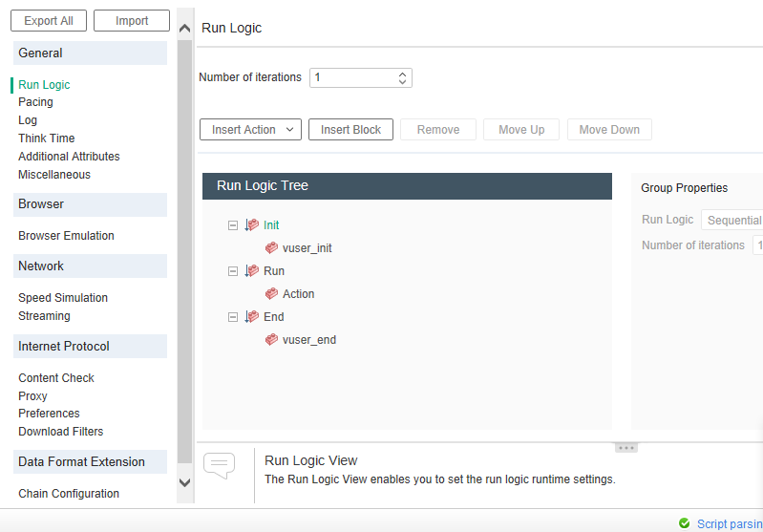Click scroll up arrow of settings list
The image size is (763, 532).
[x=184, y=29]
